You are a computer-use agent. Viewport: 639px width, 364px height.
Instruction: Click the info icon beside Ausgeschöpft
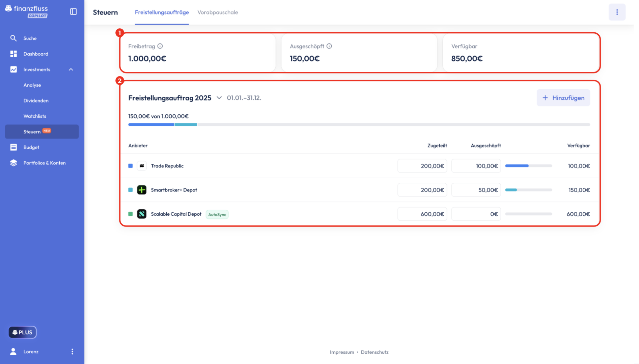(329, 46)
